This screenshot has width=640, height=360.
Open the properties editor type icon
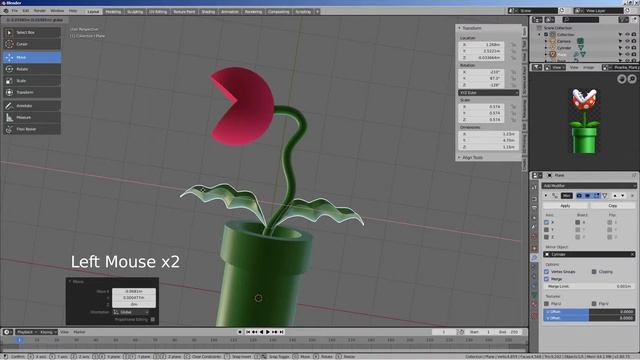click(536, 175)
